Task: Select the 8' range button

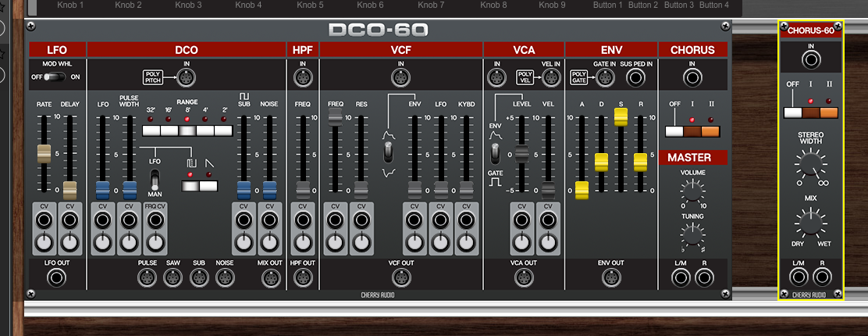Action: (187, 130)
